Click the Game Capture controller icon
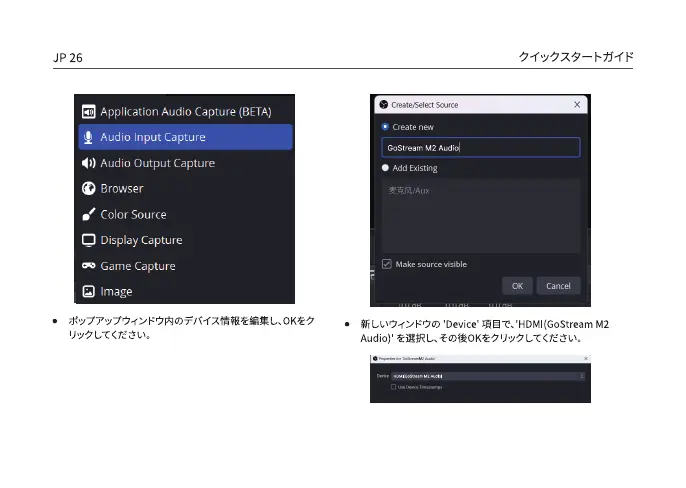This screenshot has width=686, height=488. (88, 266)
